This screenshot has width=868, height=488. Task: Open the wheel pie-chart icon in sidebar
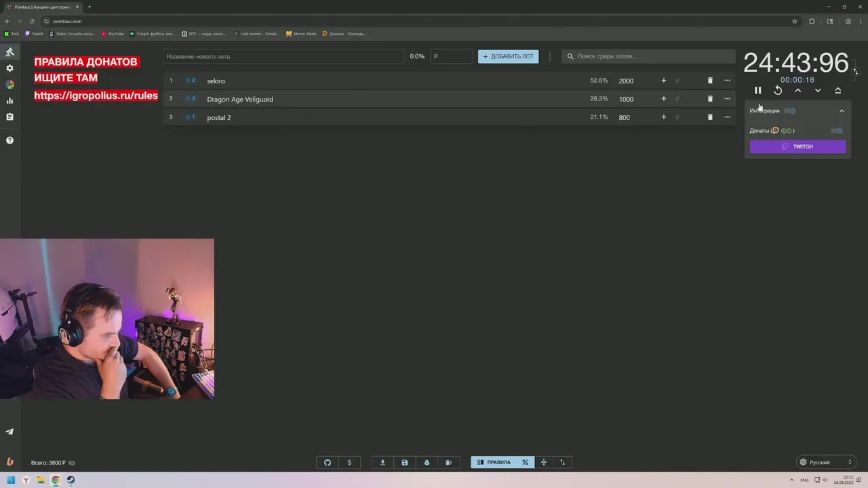[x=9, y=85]
